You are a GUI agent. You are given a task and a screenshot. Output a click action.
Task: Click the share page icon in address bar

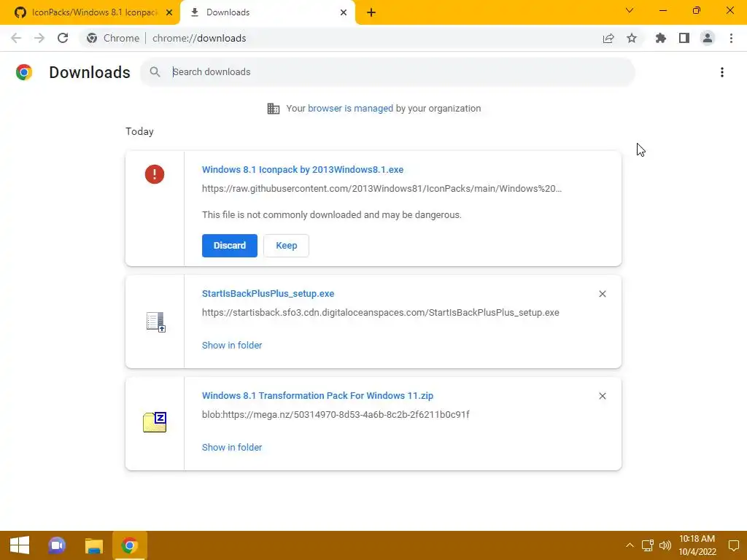click(x=608, y=38)
